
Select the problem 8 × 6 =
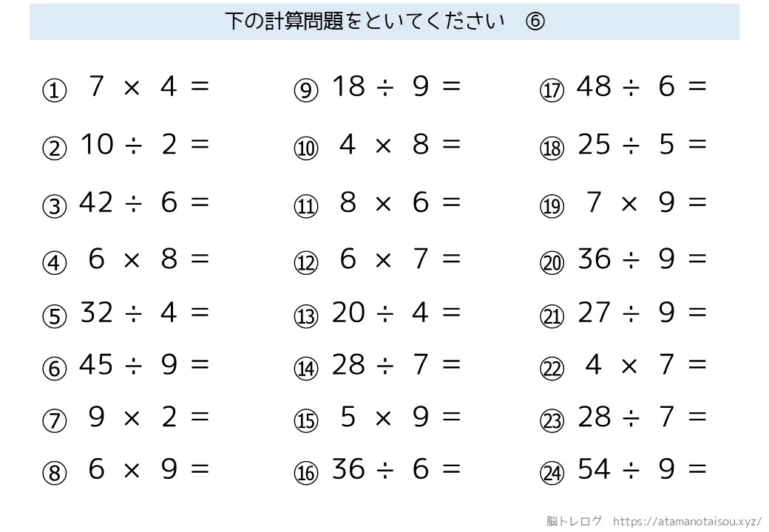400,202
